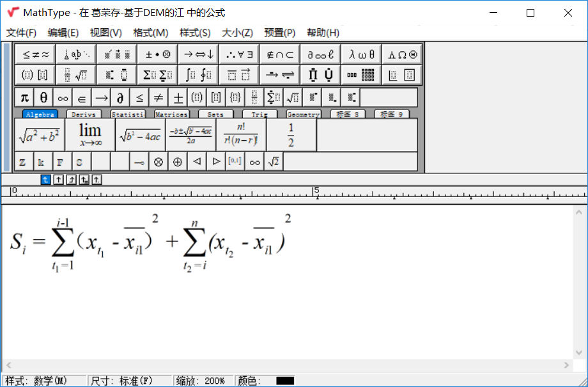Open the summation templates palette
Viewport: 588px width, 387px height.
point(157,75)
